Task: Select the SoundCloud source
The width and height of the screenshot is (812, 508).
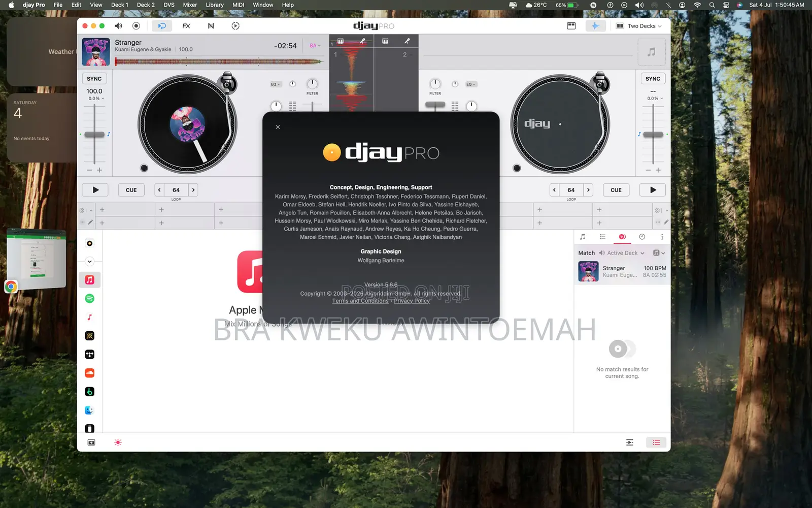Action: point(90,373)
